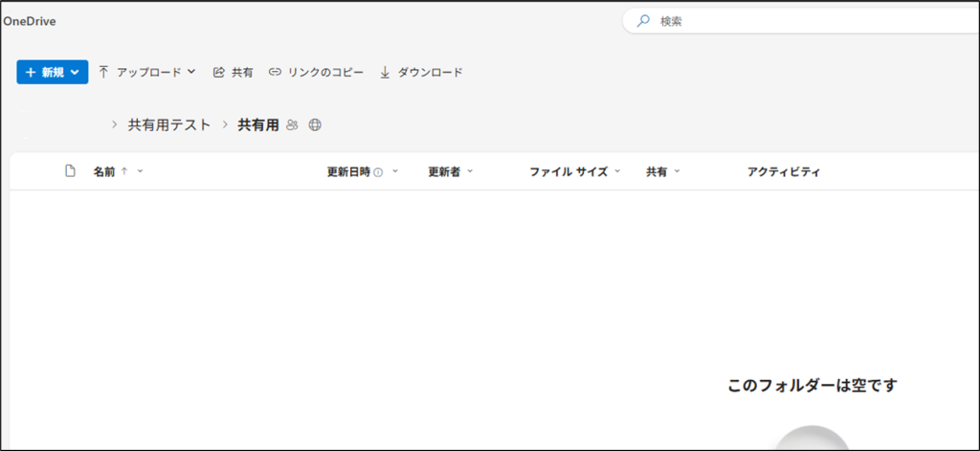The height and width of the screenshot is (451, 980).
Task: Click リンクのコピー link icon
Action: pyautogui.click(x=275, y=72)
